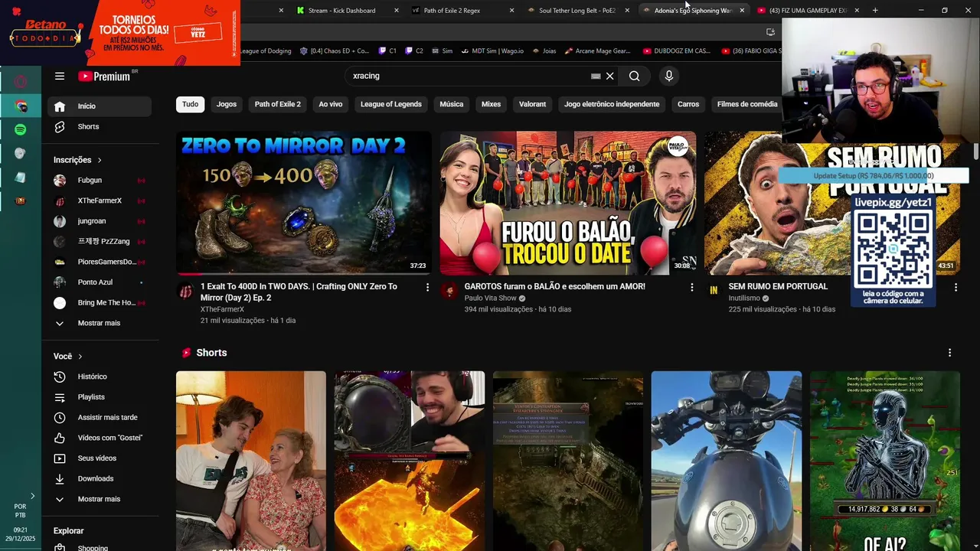Open Paulo Vita Show channel avatar
This screenshot has width=980, height=551.
(x=449, y=292)
